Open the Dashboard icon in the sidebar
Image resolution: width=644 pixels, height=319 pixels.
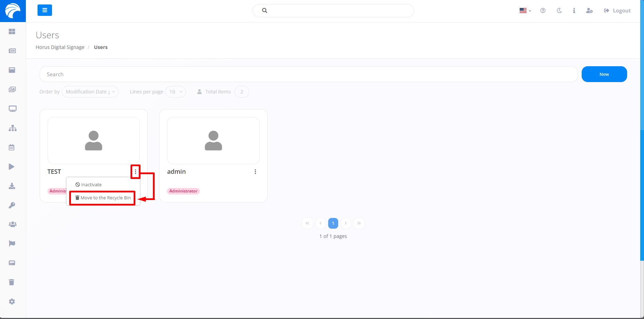click(12, 31)
